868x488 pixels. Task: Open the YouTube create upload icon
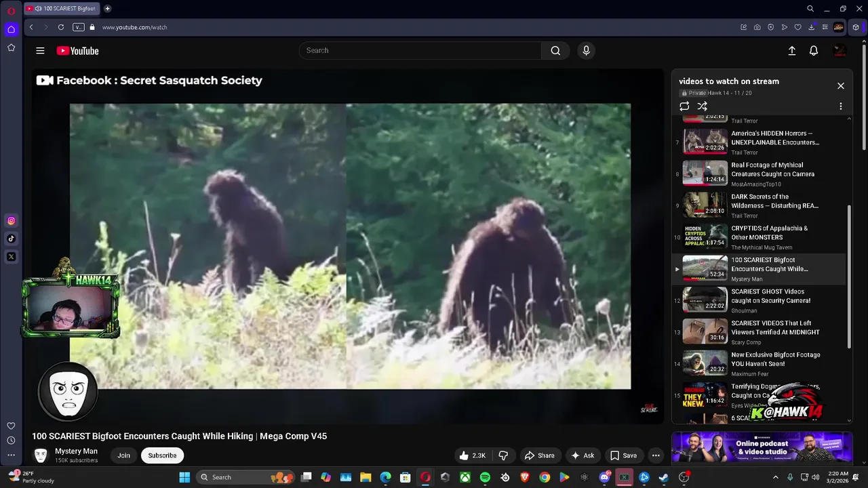tap(791, 51)
